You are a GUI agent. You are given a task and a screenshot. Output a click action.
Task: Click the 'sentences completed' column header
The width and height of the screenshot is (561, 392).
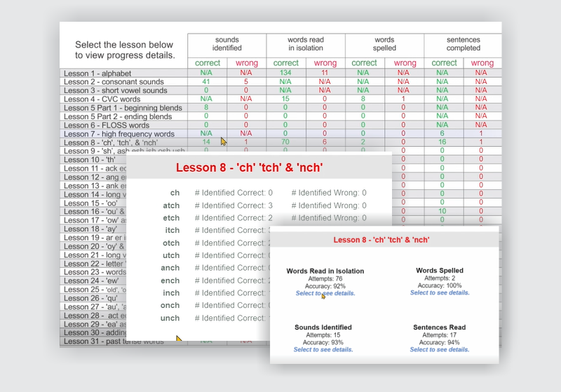(x=464, y=44)
